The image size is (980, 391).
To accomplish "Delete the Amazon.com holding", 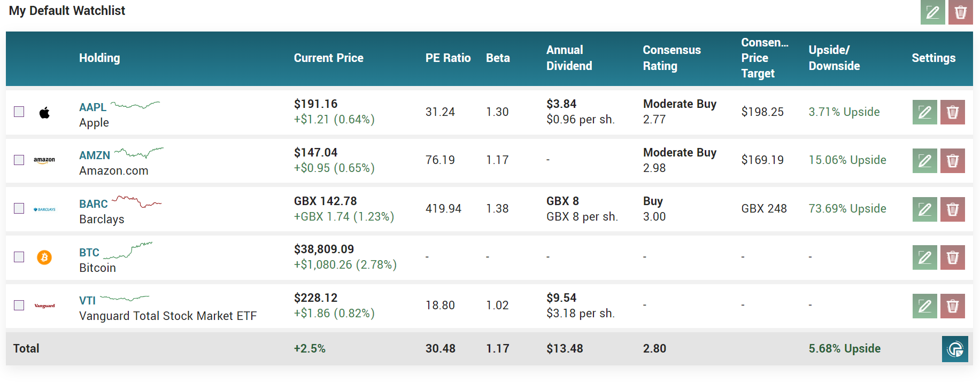I will point(952,161).
